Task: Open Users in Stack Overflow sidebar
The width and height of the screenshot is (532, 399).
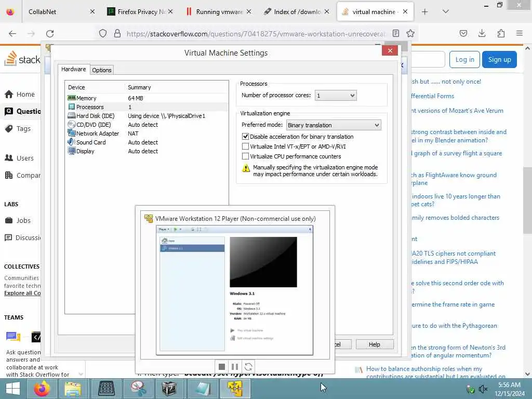Action: click(20, 158)
